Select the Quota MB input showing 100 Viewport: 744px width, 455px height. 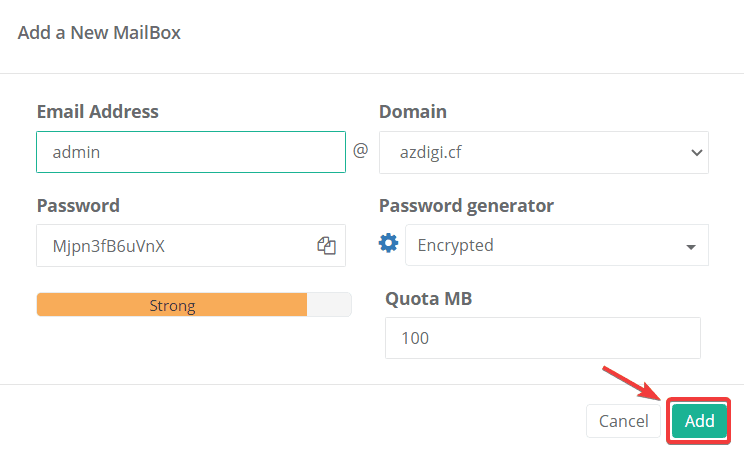542,338
